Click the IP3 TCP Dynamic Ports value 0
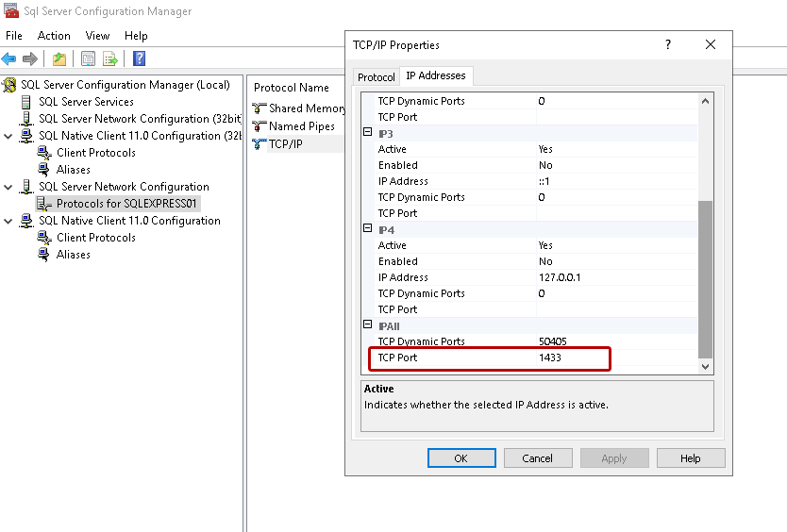This screenshot has height=532, width=787. 542,198
